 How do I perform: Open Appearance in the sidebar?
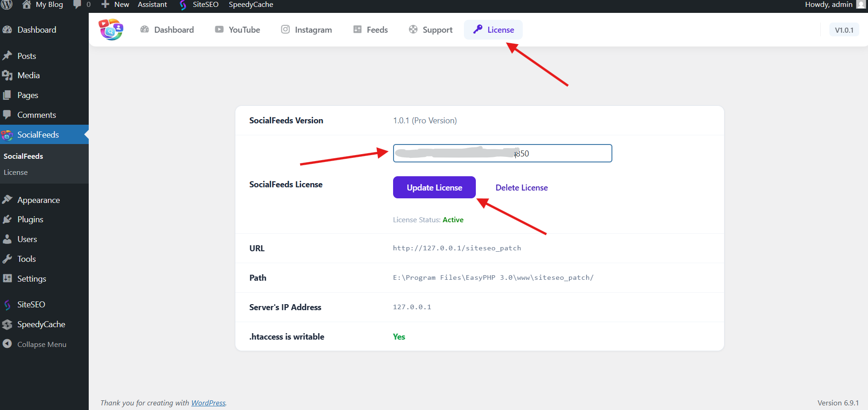coord(39,200)
